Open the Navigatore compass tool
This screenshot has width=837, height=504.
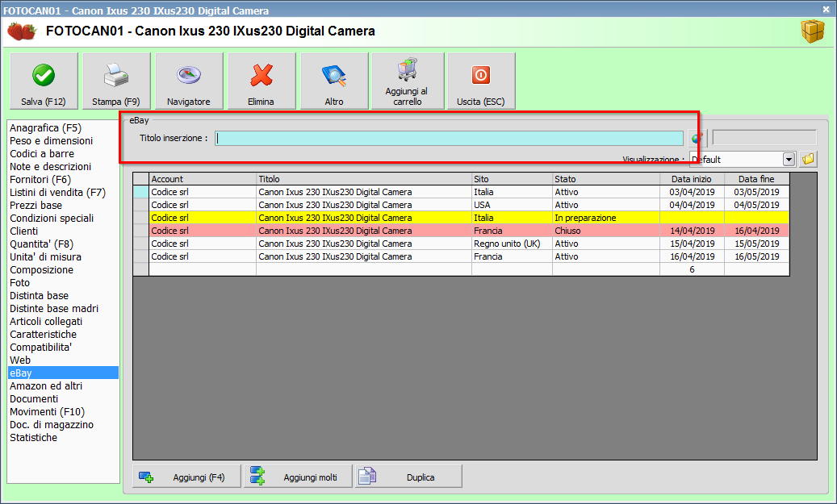tap(189, 81)
